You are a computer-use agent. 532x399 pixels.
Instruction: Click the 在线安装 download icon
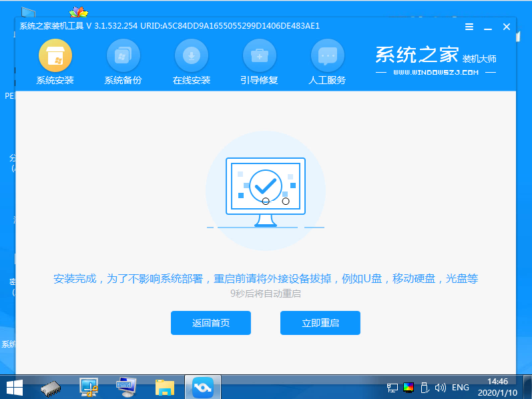pos(192,56)
